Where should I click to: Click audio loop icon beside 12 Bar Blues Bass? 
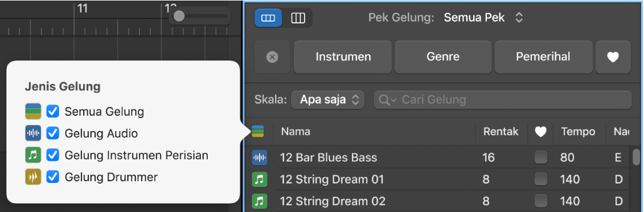(260, 157)
